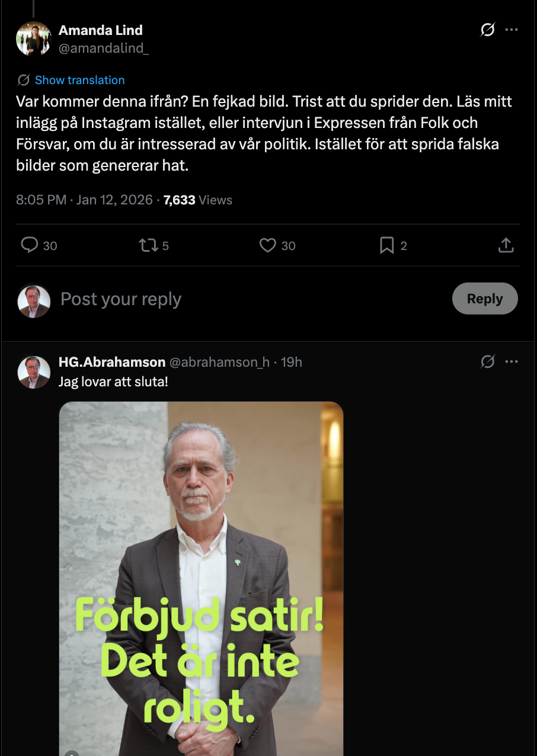Repost Amanda Lind's post
537x756 pixels.
[146, 245]
